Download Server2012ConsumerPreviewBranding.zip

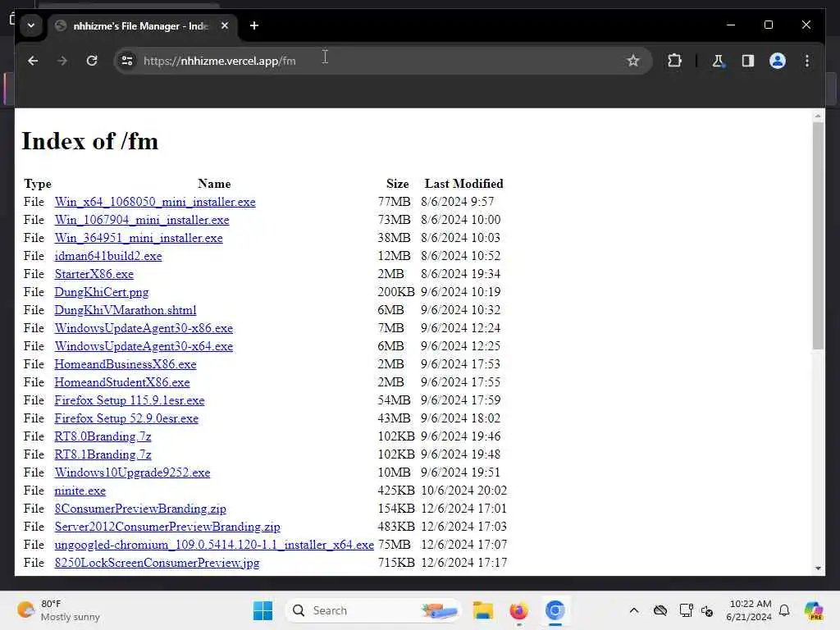[x=167, y=527]
